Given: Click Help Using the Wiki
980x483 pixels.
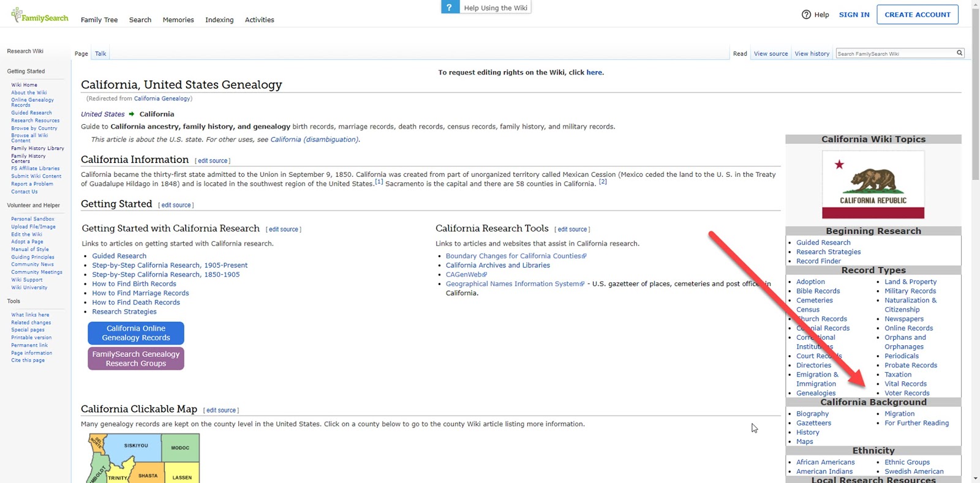Looking at the screenshot, I should [x=496, y=8].
